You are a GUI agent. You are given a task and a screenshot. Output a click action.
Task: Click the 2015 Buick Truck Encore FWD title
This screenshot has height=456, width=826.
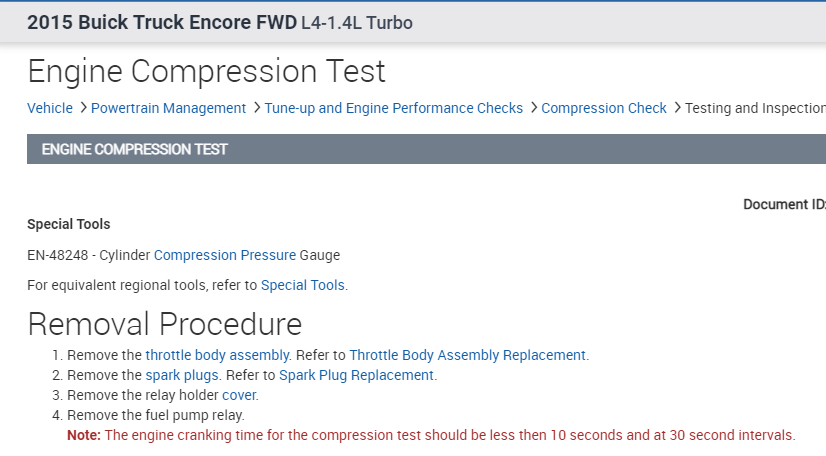coord(162,22)
